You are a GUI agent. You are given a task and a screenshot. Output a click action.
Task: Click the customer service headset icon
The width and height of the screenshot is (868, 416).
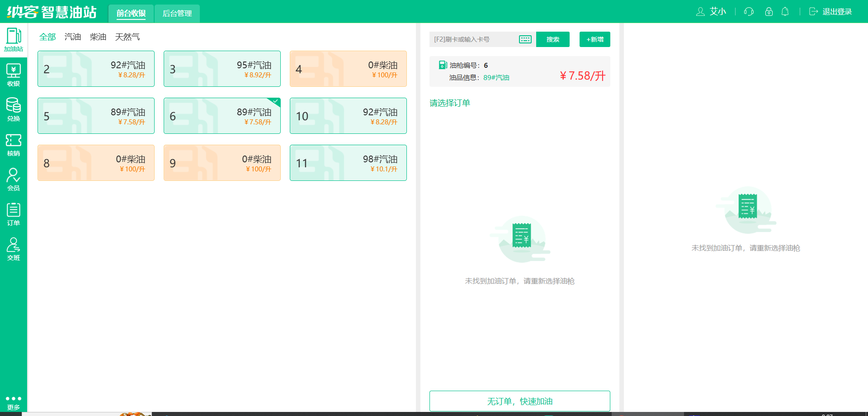coord(749,12)
